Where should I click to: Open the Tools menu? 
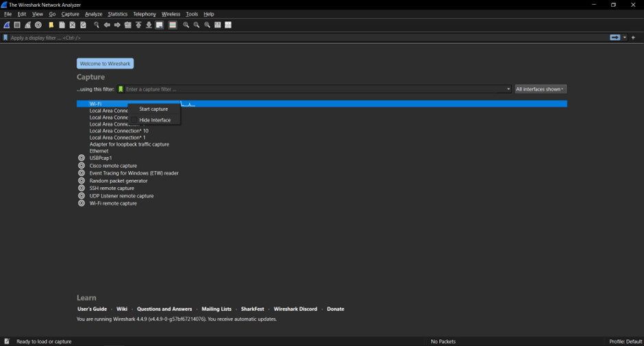click(x=192, y=14)
